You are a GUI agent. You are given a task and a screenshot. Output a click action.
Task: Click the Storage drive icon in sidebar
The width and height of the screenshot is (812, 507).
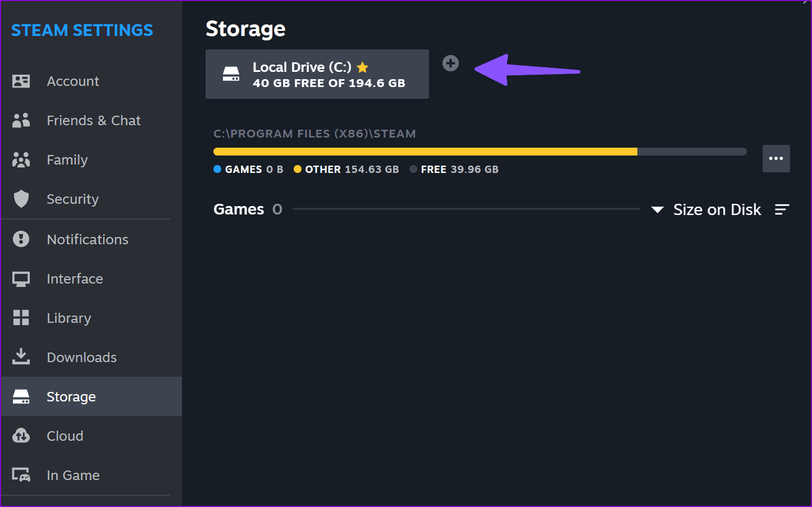pos(21,397)
